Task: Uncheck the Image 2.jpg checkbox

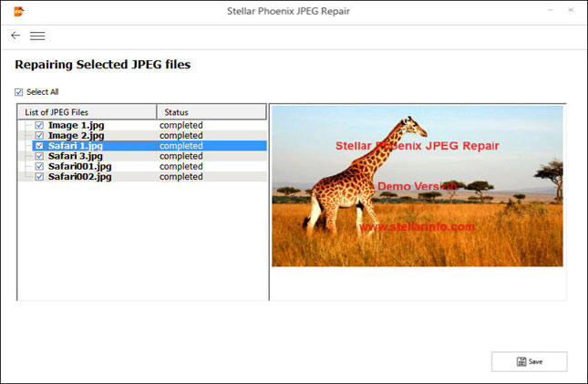Action: (39, 135)
